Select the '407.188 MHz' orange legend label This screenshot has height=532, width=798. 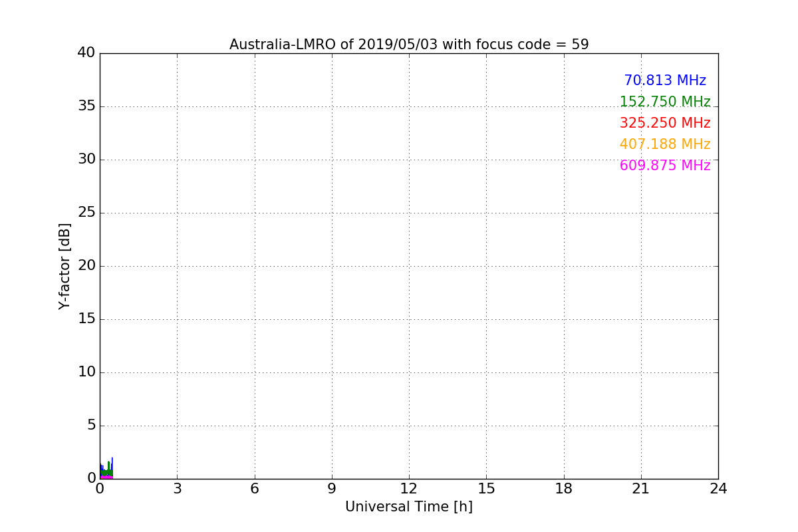665,144
